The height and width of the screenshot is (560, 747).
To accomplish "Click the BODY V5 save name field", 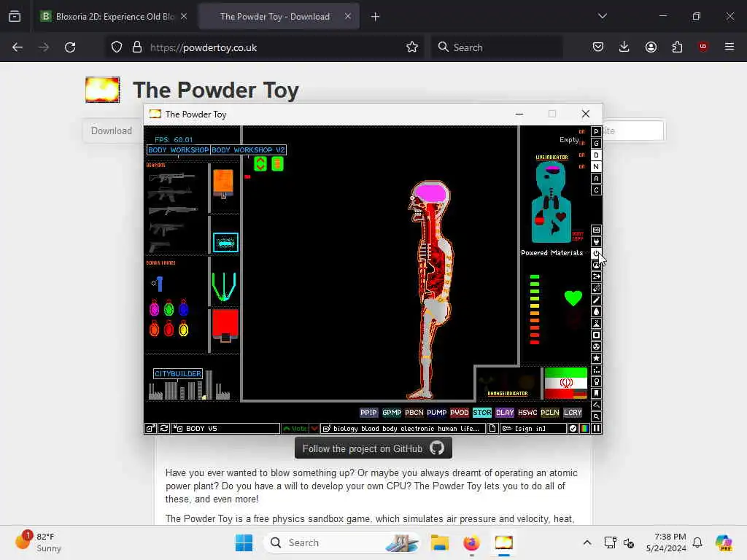I will click(x=225, y=429).
